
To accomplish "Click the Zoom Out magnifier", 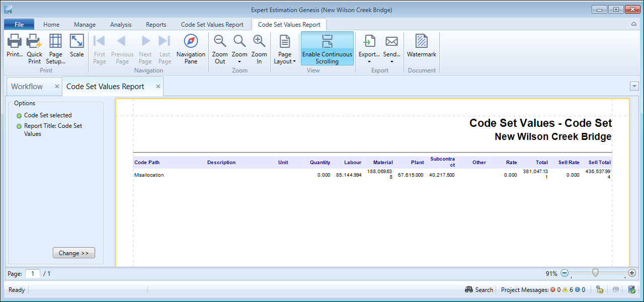I will click(220, 42).
